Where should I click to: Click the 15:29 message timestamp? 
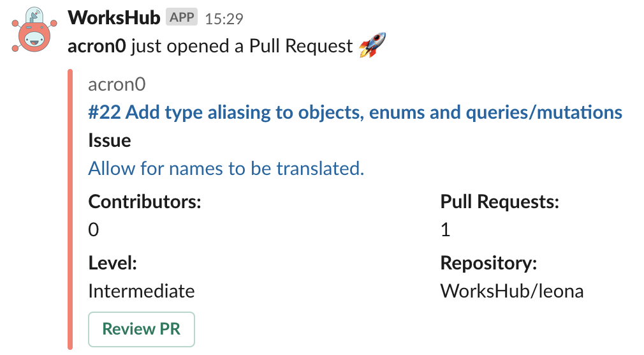click(x=224, y=19)
